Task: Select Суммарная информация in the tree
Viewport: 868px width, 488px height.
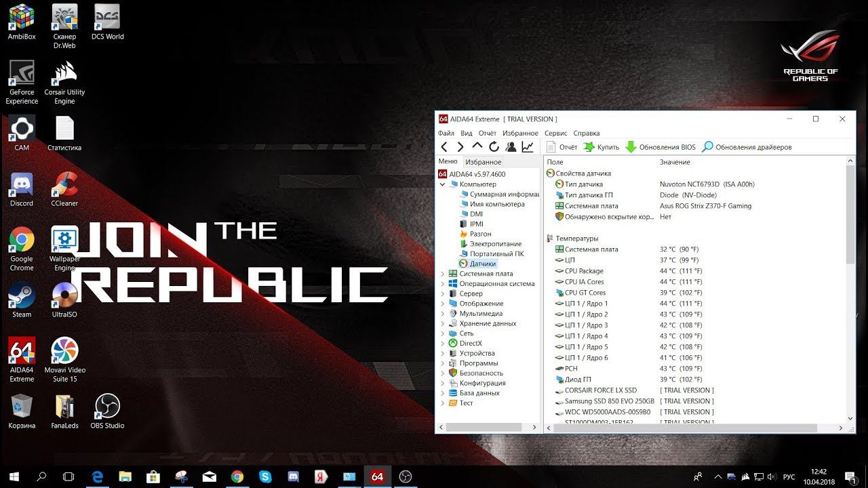Action: (x=499, y=195)
